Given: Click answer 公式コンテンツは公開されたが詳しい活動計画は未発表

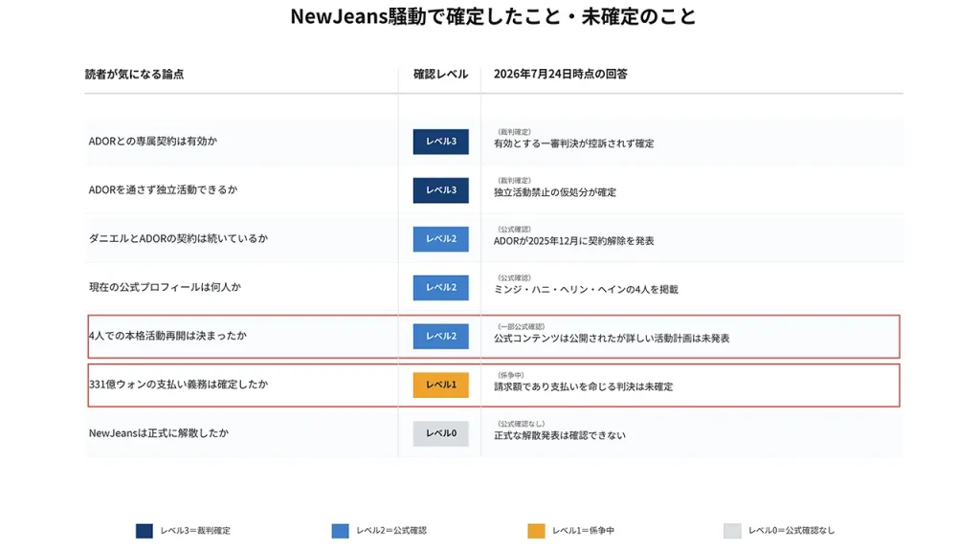Looking at the screenshot, I should pyautogui.click(x=612, y=339).
